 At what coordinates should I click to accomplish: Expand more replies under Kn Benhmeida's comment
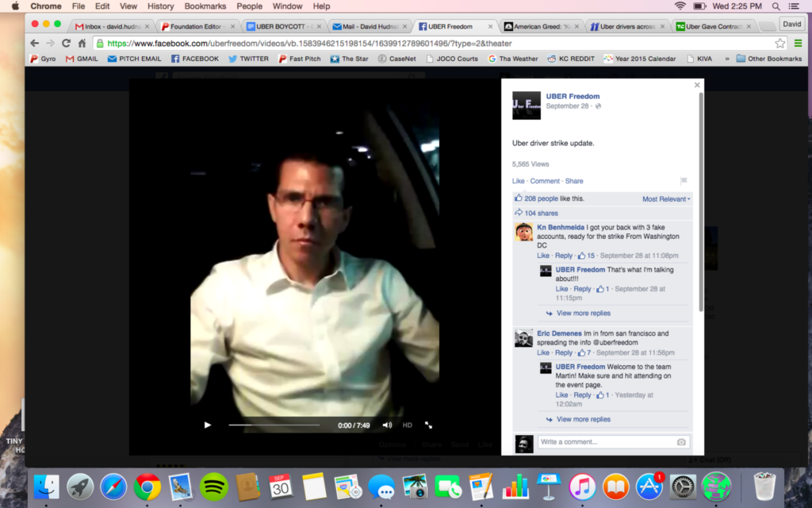583,313
